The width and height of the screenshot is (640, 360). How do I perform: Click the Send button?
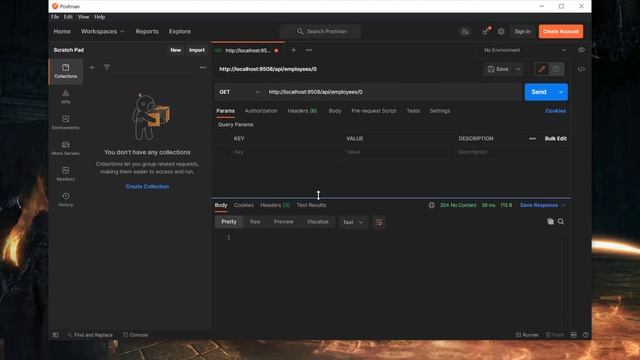tap(539, 92)
